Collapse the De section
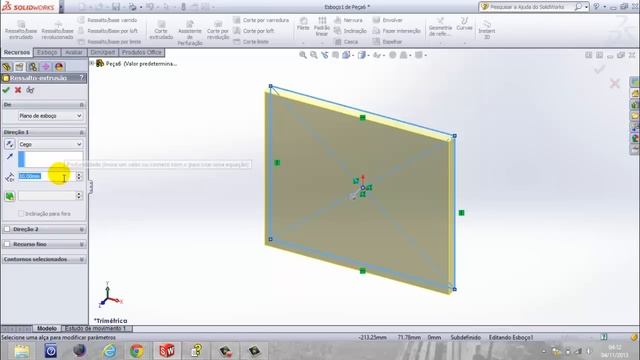The height and width of the screenshot is (360, 640). (x=81, y=105)
